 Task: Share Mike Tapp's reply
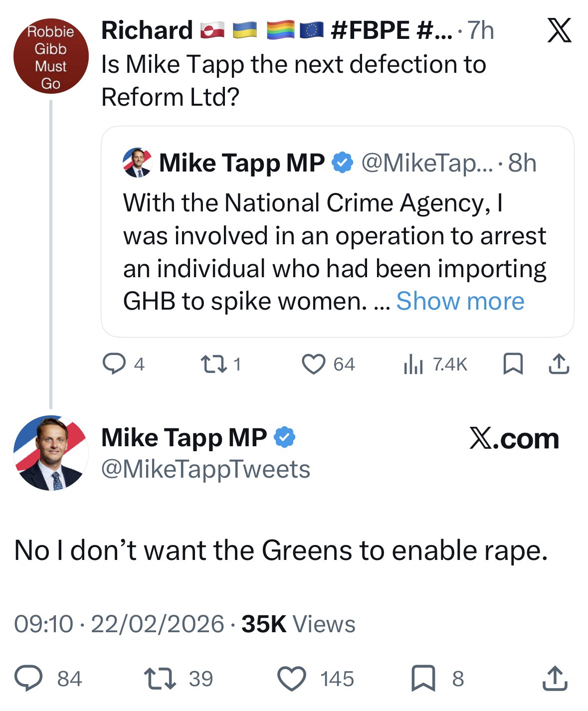coord(554,679)
